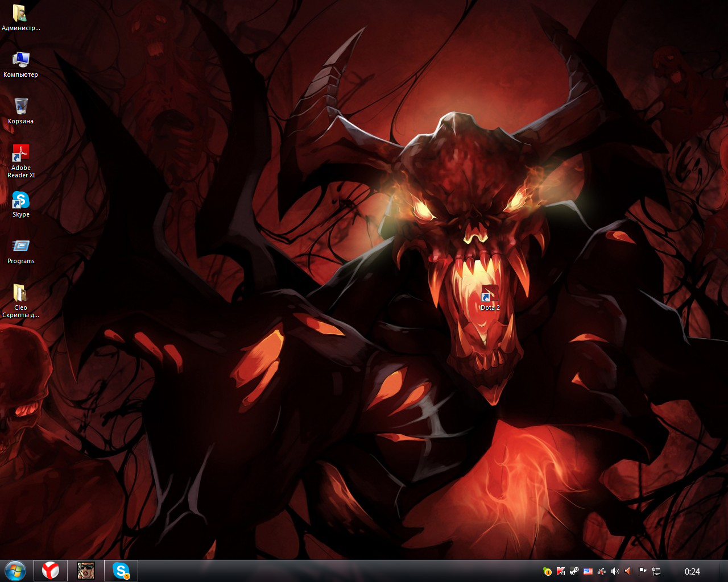Open Kaspersky from the system tray

click(561, 571)
